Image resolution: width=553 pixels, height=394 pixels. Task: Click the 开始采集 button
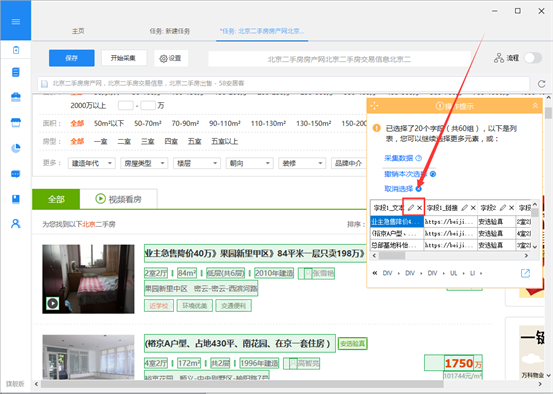(124, 58)
